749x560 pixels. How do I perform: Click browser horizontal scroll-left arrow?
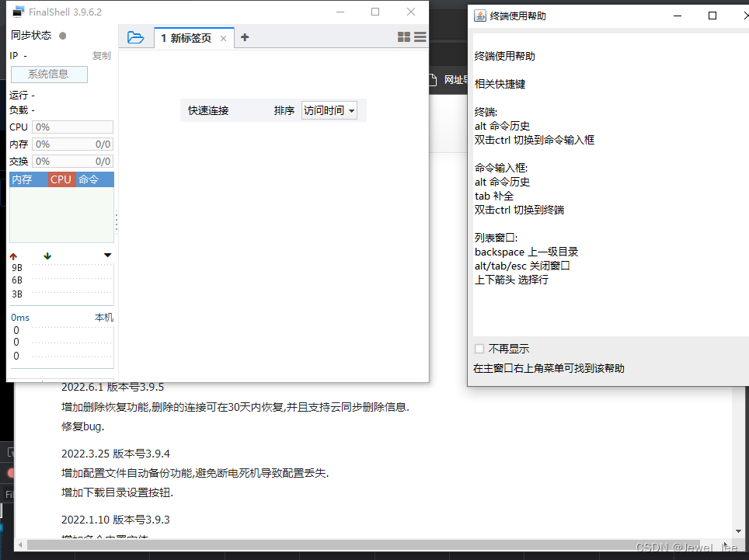point(20,544)
